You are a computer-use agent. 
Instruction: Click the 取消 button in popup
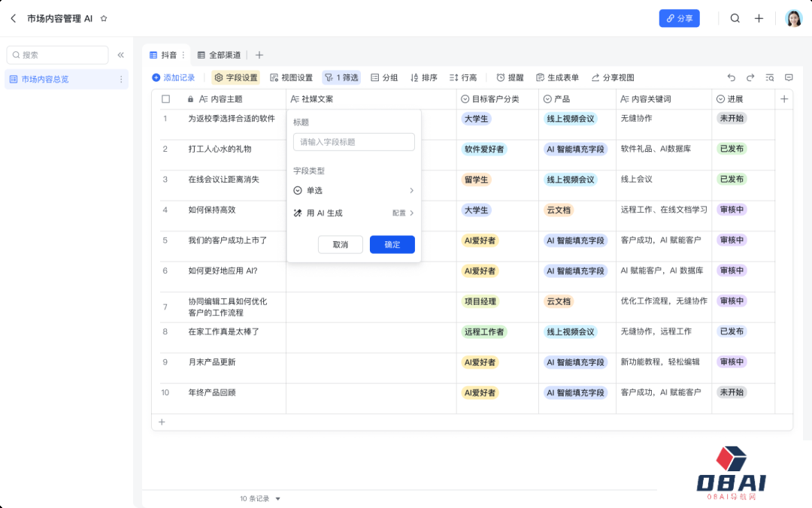tap(340, 245)
